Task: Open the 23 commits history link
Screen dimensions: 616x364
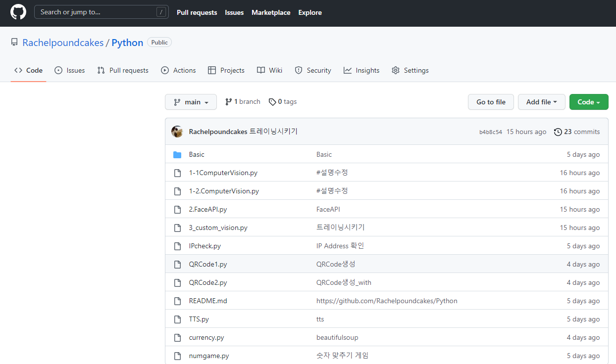Action: (577, 132)
